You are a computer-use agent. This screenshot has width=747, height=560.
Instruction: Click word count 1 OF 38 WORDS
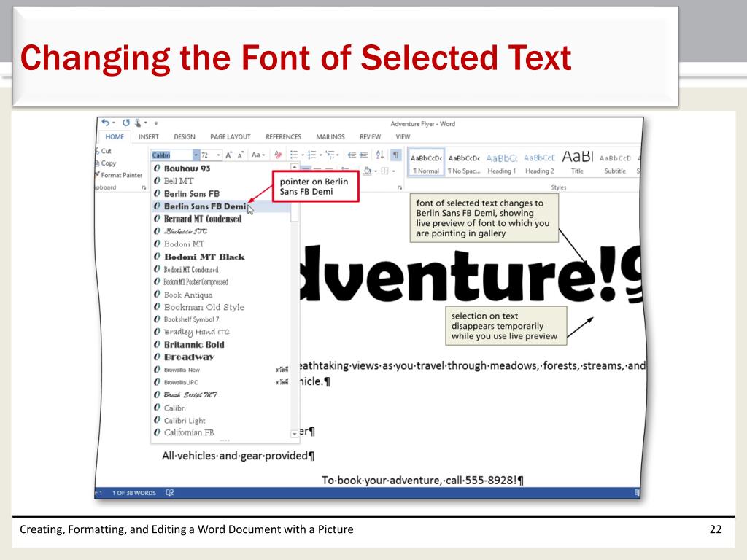pyautogui.click(x=134, y=493)
